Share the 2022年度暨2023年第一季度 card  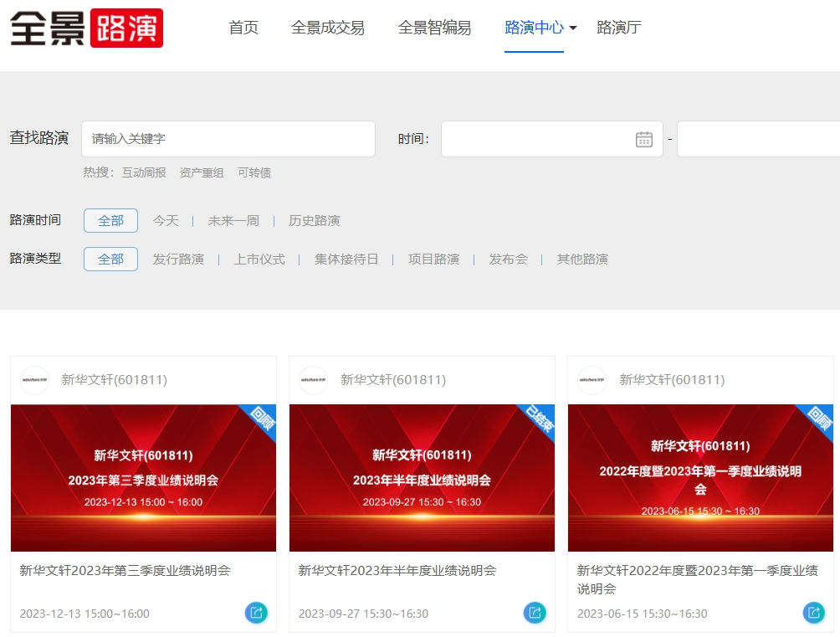coord(814,613)
